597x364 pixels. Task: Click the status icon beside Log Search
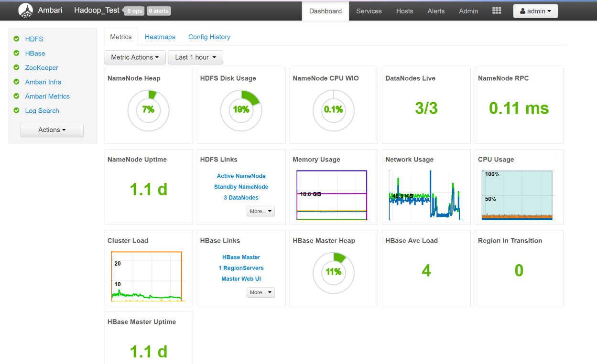click(17, 111)
